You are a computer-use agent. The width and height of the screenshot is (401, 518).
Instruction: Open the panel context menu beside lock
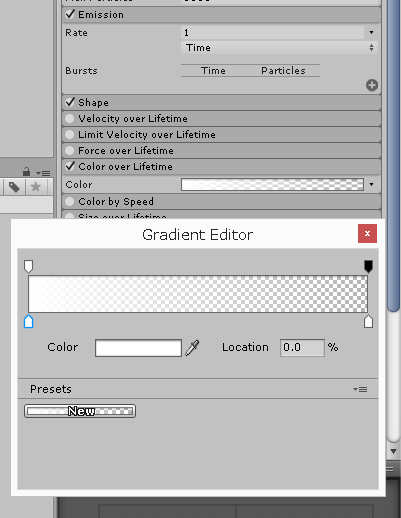point(43,173)
